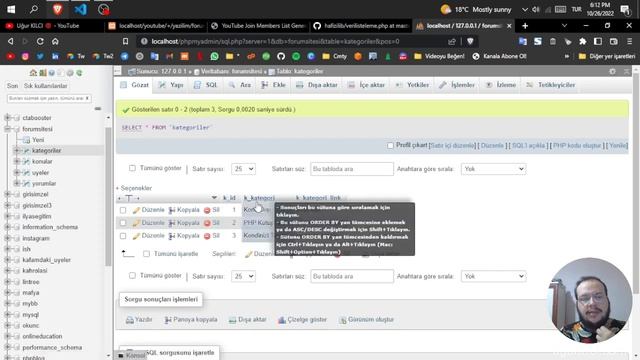The image size is (640, 360).
Task: Expand girisimzel database tree node
Action: [7, 194]
